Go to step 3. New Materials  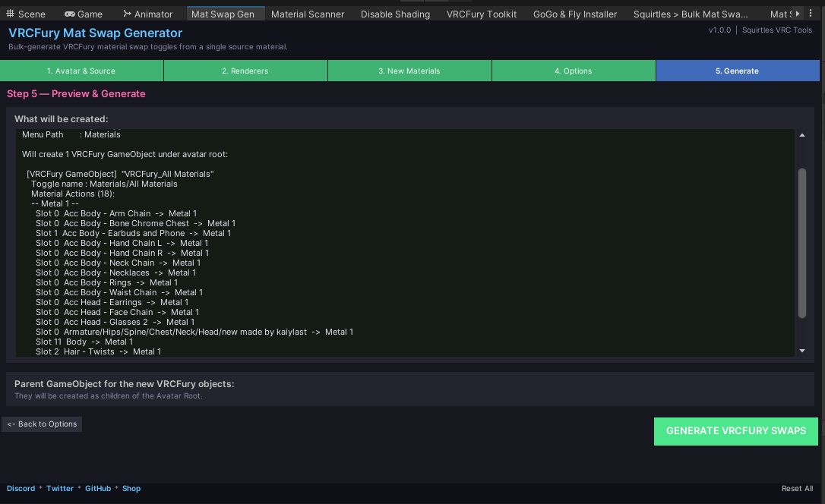click(x=409, y=71)
